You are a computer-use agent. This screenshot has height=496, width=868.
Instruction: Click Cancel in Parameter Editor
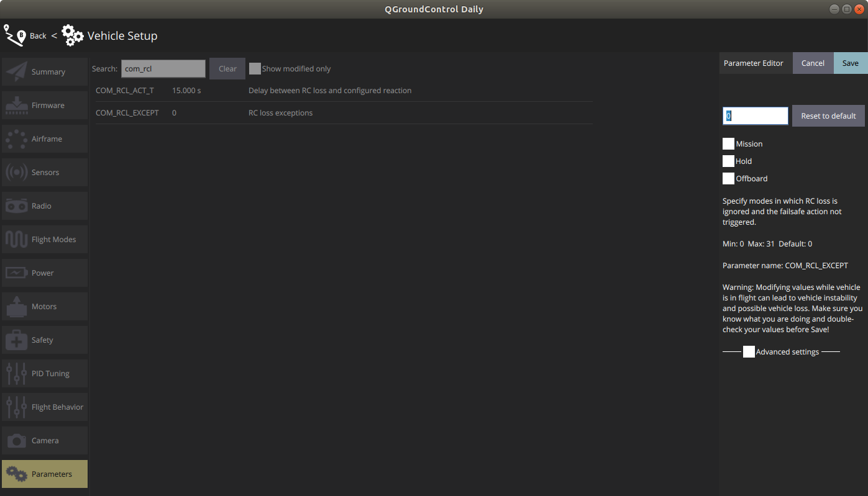click(813, 63)
